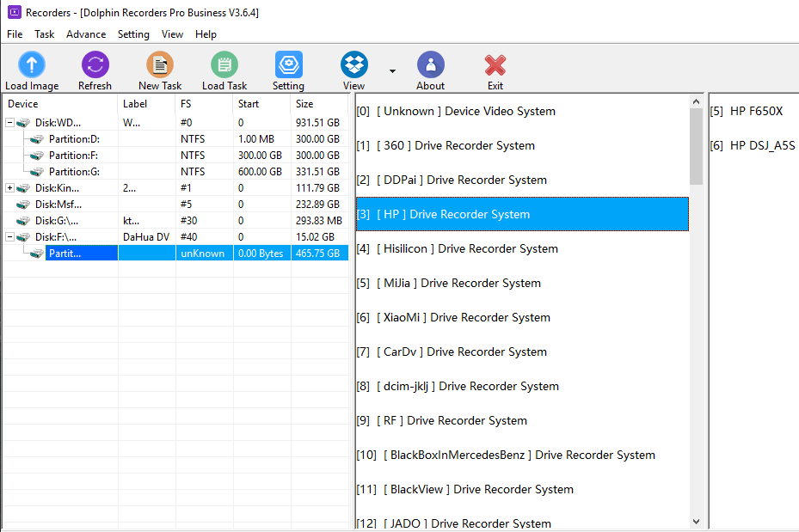Click the Exit toolbar icon

coord(495,64)
